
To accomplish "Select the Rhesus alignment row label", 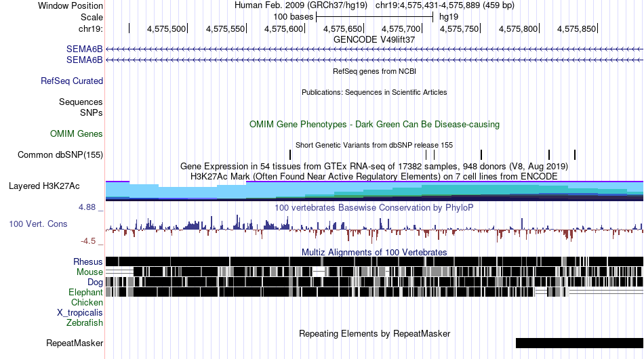I will pyautogui.click(x=87, y=261).
